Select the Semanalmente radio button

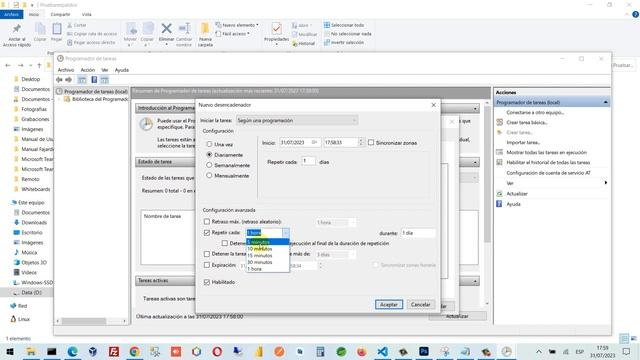pos(209,165)
